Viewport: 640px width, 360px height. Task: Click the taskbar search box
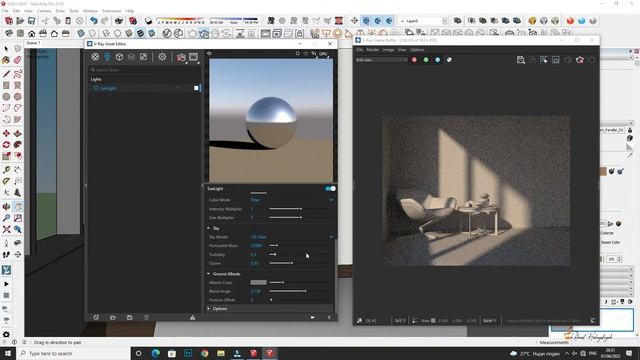pyautogui.click(x=73, y=353)
